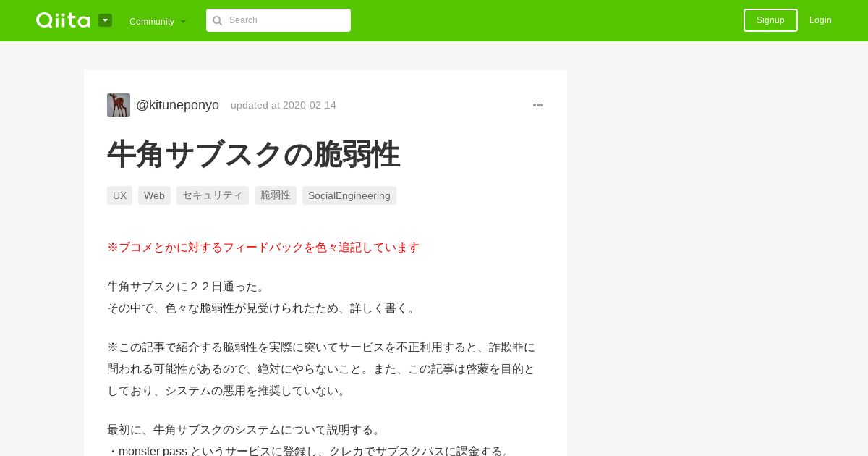Visit the @kituneponyo profile link

177,105
